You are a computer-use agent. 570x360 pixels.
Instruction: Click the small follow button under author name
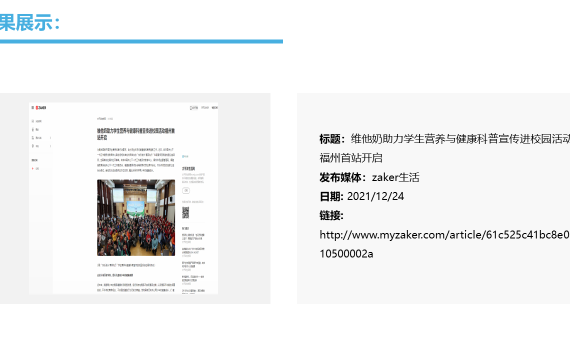pos(186,191)
